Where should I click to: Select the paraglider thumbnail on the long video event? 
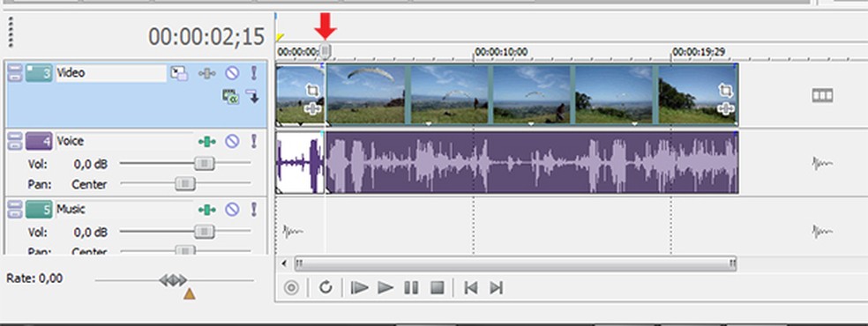[x=366, y=94]
